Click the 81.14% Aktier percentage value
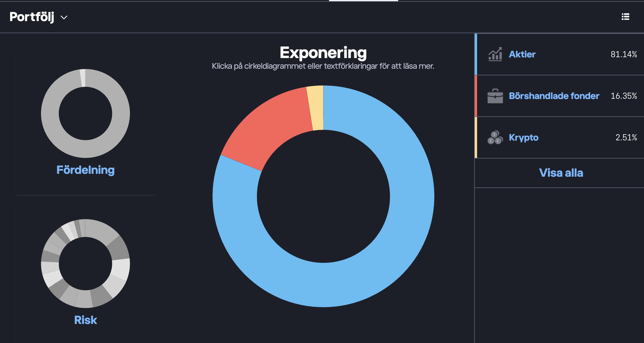The image size is (644, 343). [x=623, y=54]
